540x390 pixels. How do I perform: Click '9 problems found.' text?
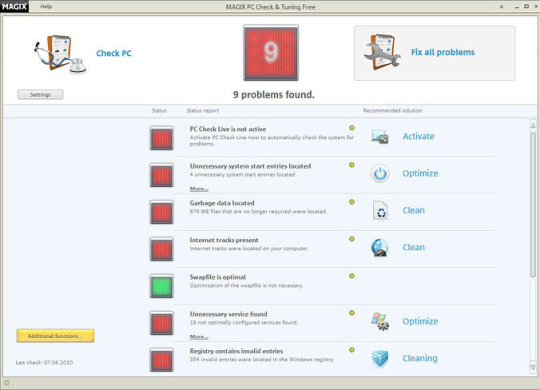click(274, 95)
